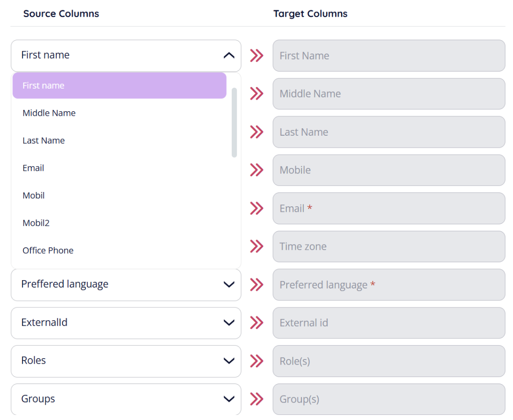This screenshot has height=420, width=513.
Task: Select Mobil2 in the dropdown options
Action: pyautogui.click(x=36, y=223)
